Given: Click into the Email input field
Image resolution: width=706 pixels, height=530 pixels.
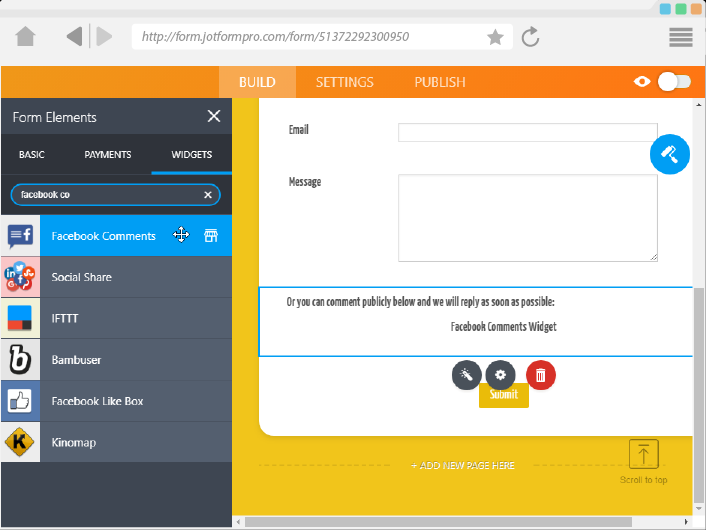Looking at the screenshot, I should pos(527,132).
